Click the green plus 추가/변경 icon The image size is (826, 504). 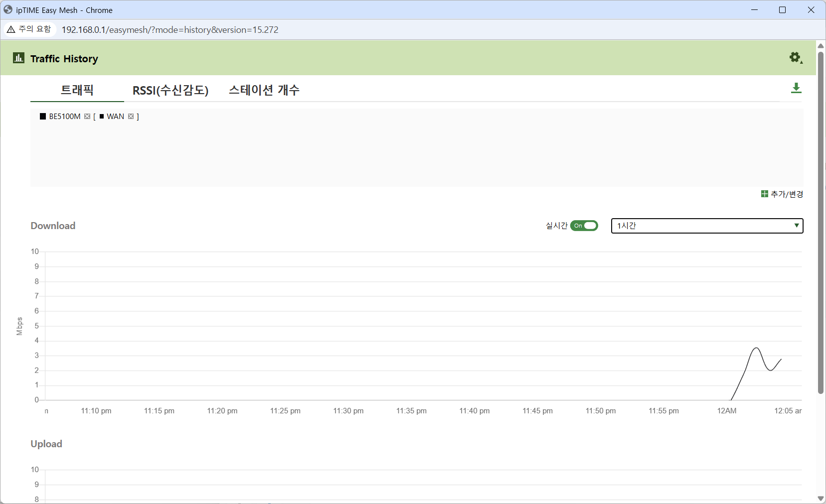(764, 194)
